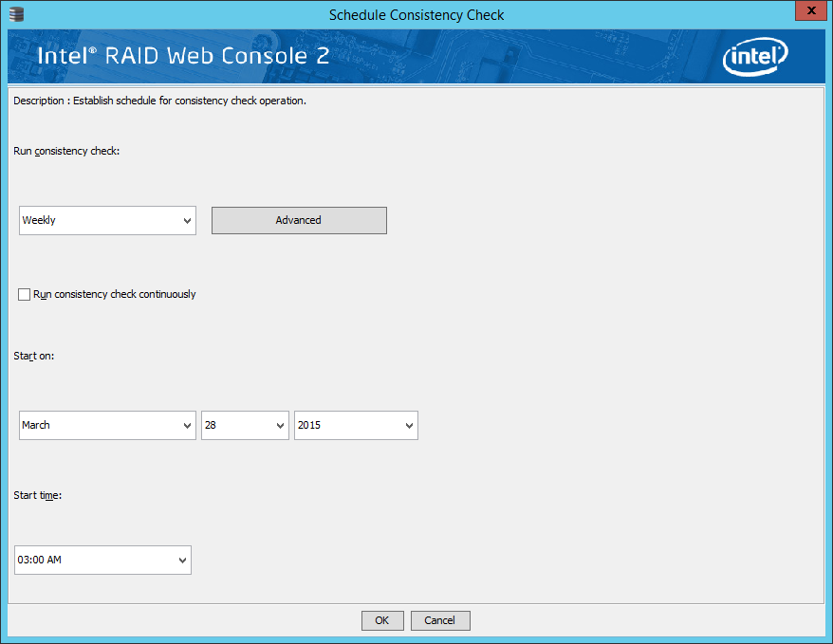Screen dimensions: 833x644
Task: Enable Run consistency check continuously checkbox
Action: pos(24,294)
